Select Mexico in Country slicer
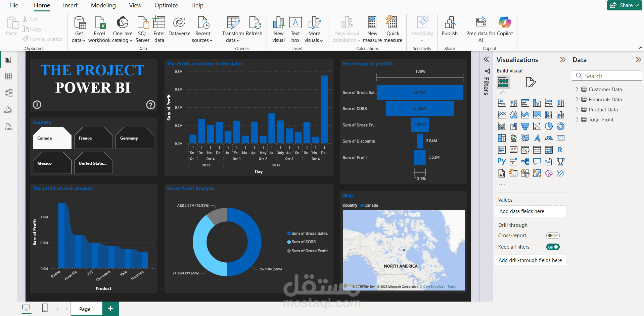Viewport: 644px width, 316px height. pyautogui.click(x=52, y=163)
